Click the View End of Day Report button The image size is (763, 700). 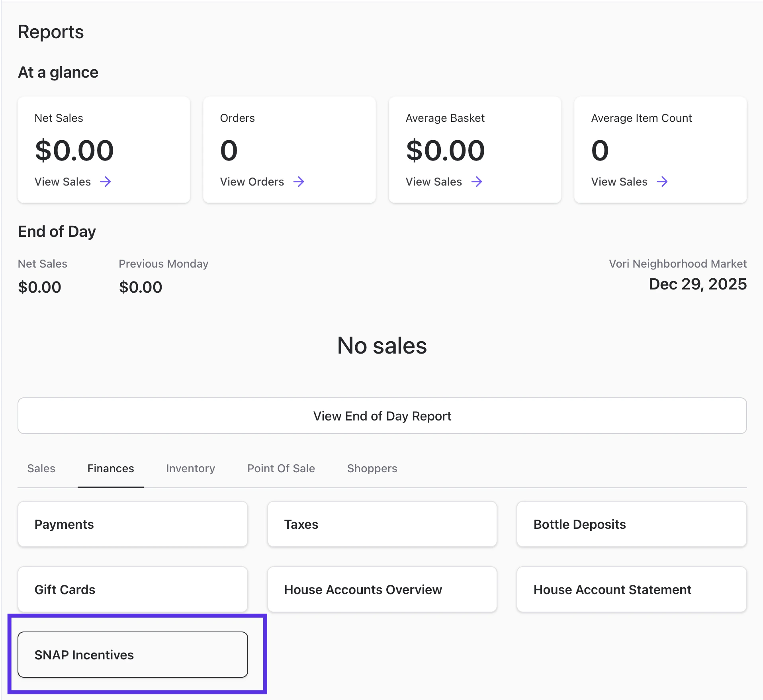tap(382, 416)
